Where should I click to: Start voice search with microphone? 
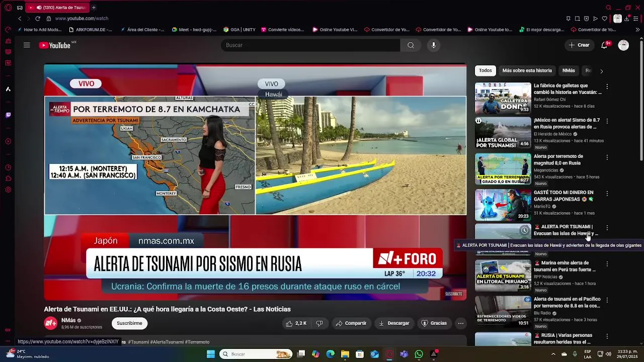coord(434,45)
